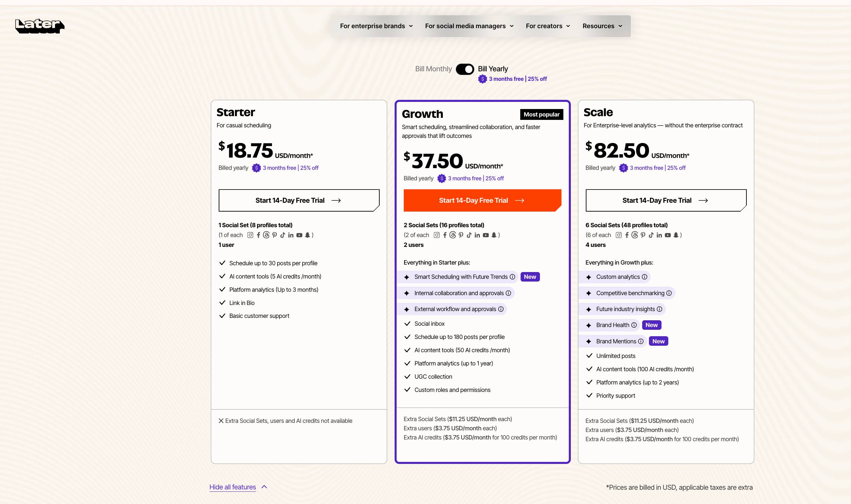Click the Facebook icon in the Starter plan
Screen dimensions: 851x504
pos(258,235)
